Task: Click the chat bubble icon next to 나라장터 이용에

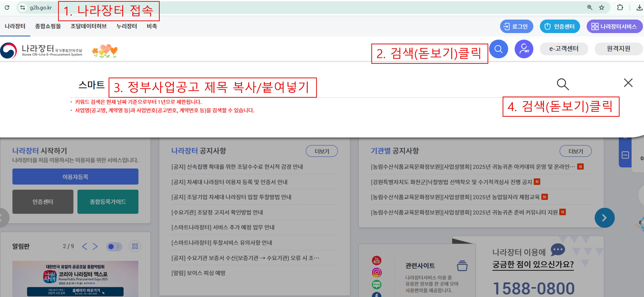Action: (558, 250)
